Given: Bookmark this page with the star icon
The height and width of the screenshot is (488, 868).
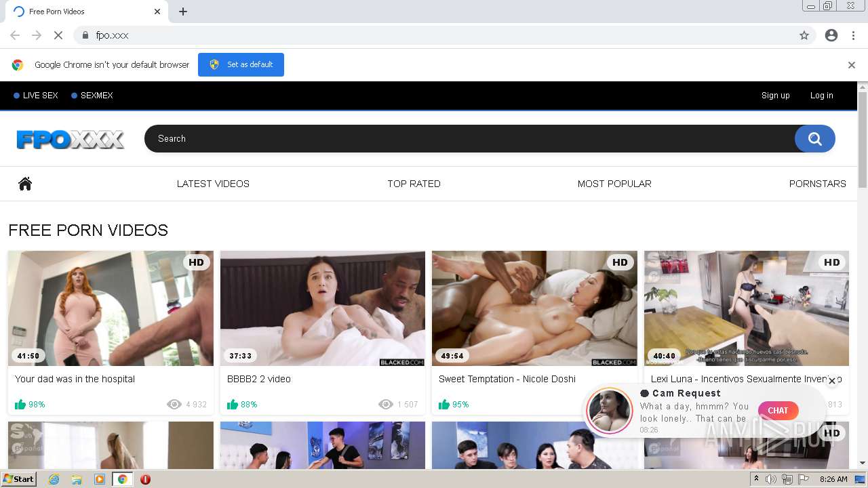Looking at the screenshot, I should click(x=804, y=35).
